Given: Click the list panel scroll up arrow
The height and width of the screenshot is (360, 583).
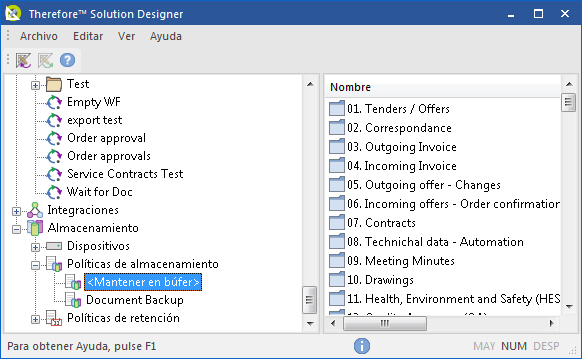Looking at the screenshot, I should point(569,84).
